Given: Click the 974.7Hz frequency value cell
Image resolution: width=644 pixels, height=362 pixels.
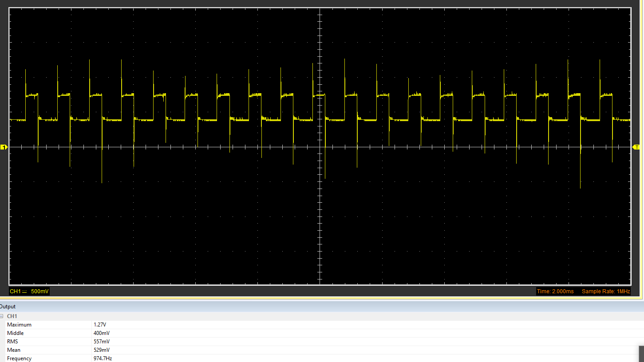Looking at the screenshot, I should point(103,358).
